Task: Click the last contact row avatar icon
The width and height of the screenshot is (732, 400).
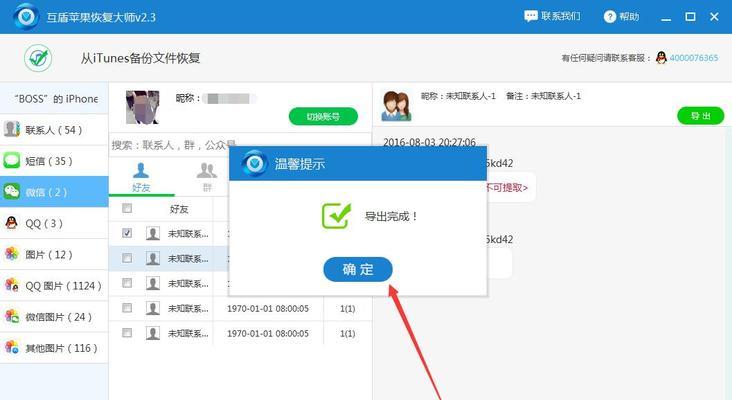Action: pyautogui.click(x=153, y=333)
